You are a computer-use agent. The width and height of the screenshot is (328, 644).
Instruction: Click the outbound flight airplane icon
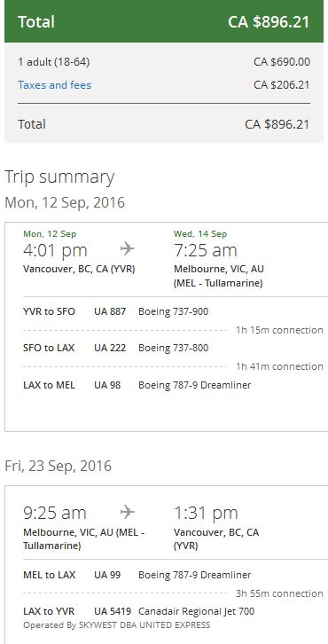128,248
